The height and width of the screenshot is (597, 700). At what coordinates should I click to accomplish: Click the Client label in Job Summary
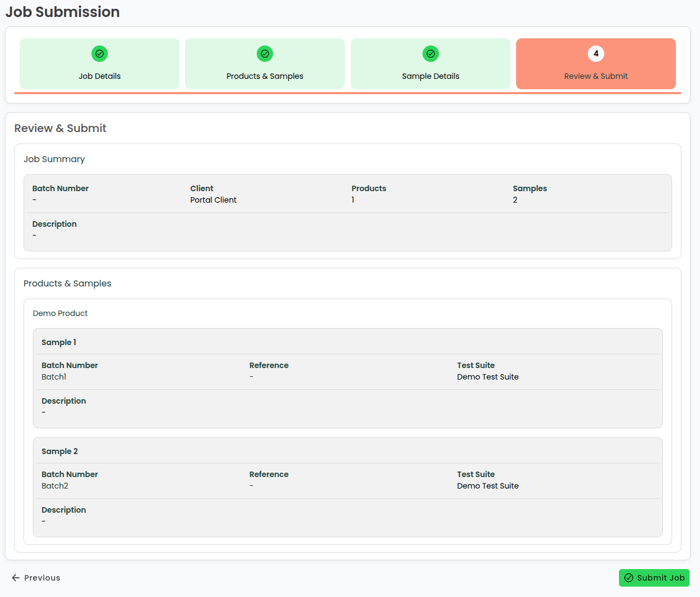point(202,188)
